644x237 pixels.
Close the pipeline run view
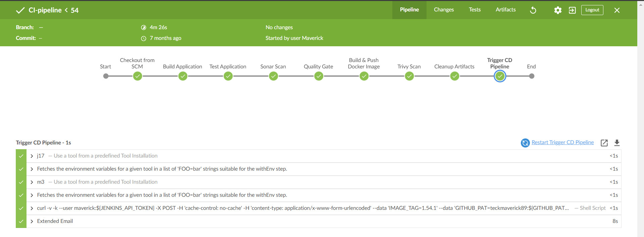[617, 10]
